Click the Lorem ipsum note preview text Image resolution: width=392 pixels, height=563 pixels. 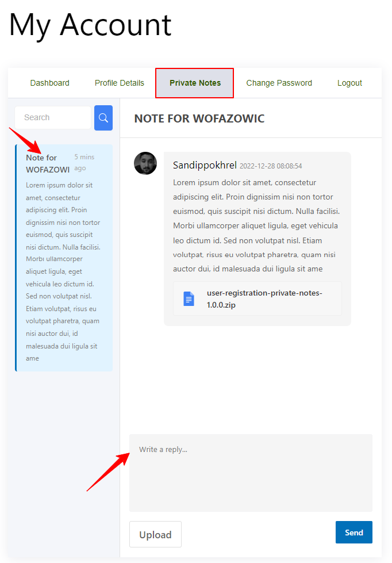[x=63, y=271]
